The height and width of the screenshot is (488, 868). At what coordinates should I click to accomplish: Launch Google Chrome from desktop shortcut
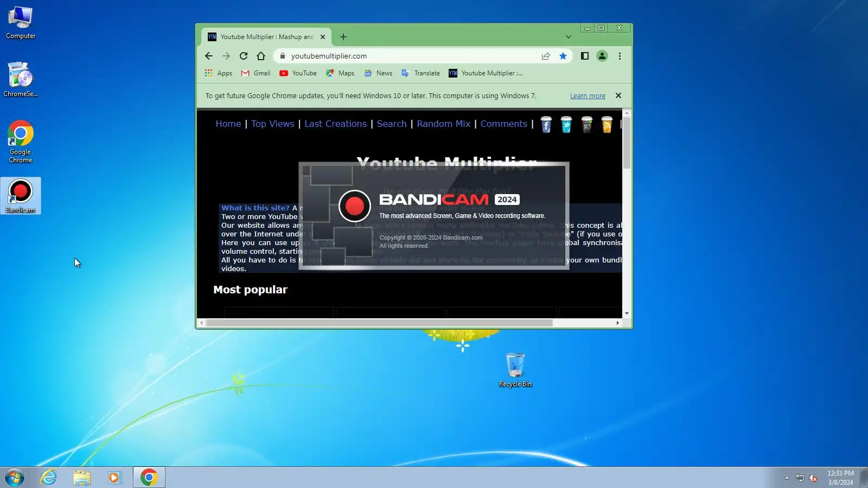point(21,142)
